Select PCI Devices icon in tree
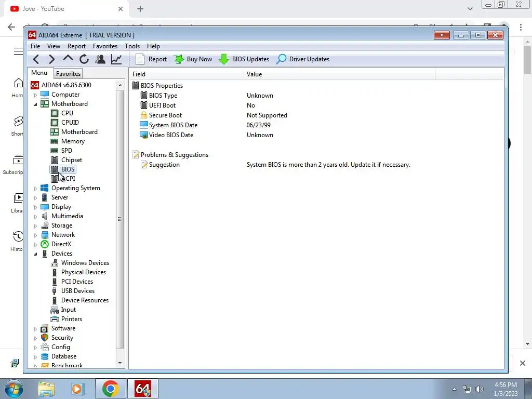Image resolution: width=532 pixels, height=399 pixels. point(54,282)
